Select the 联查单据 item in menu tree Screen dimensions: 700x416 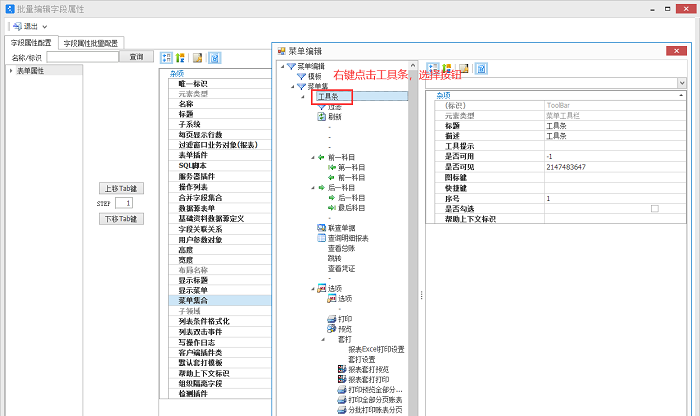(x=341, y=227)
